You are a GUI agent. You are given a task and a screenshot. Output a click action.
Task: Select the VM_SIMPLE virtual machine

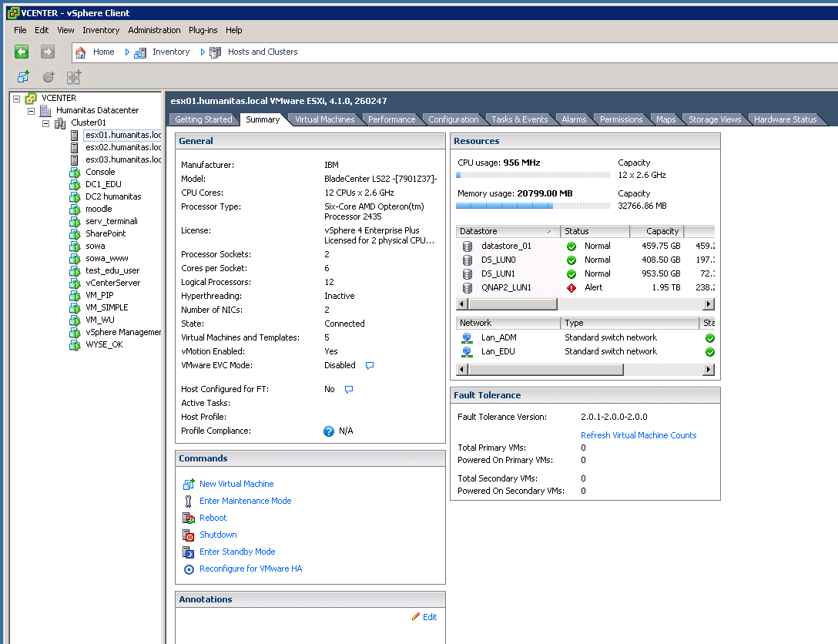tap(107, 308)
